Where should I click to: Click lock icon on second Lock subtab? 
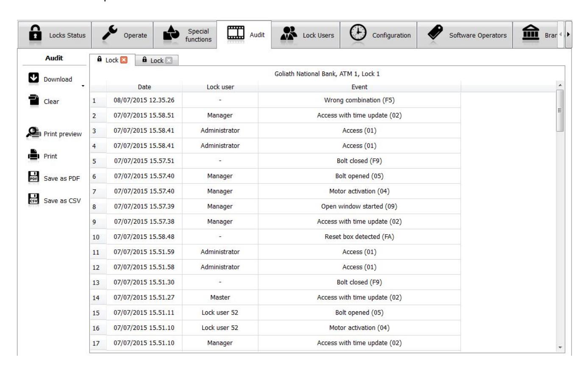(145, 60)
